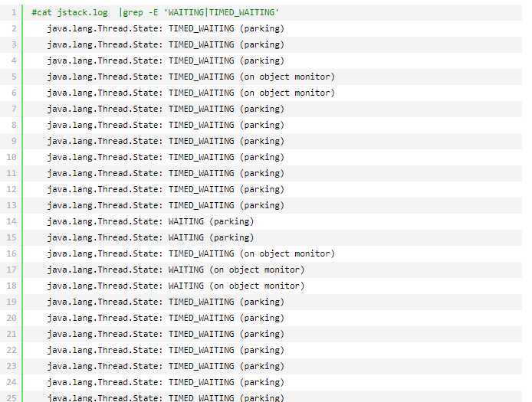Click the thread state text on line 8
The width and height of the screenshot is (532, 402).
166,125
